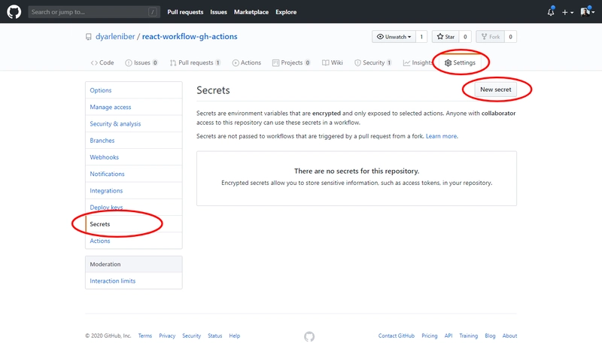This screenshot has height=364, width=602.
Task: Click the Security shield icon
Action: [x=357, y=63]
